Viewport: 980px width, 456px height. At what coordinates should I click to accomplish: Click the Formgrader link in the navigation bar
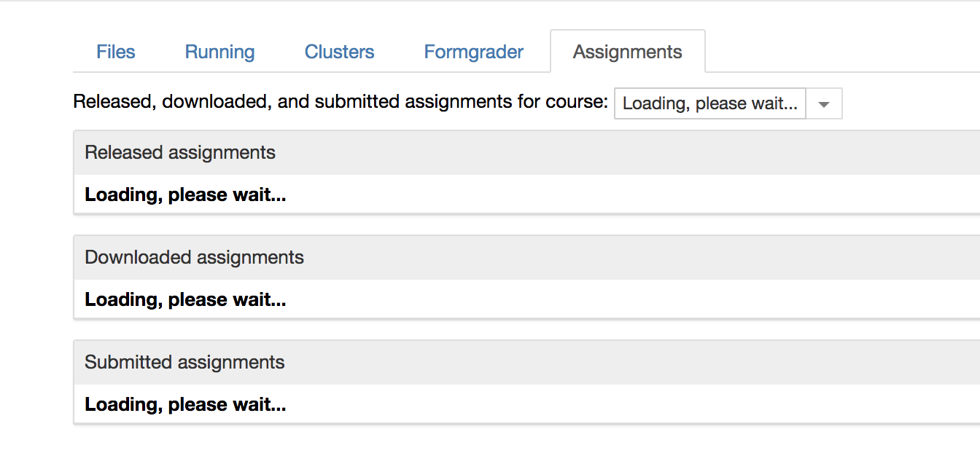click(472, 51)
